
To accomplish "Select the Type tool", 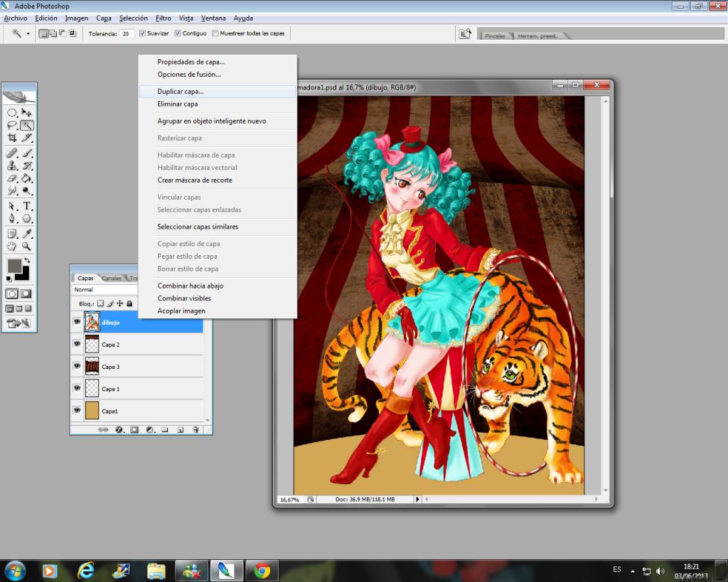I will pyautogui.click(x=27, y=206).
